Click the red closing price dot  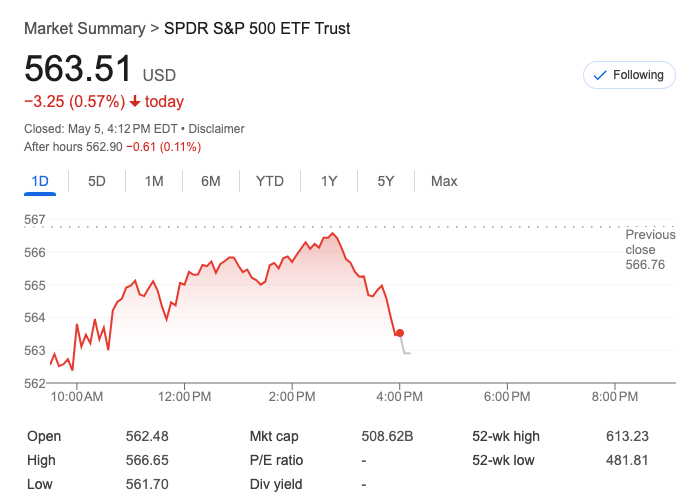pyautogui.click(x=400, y=333)
